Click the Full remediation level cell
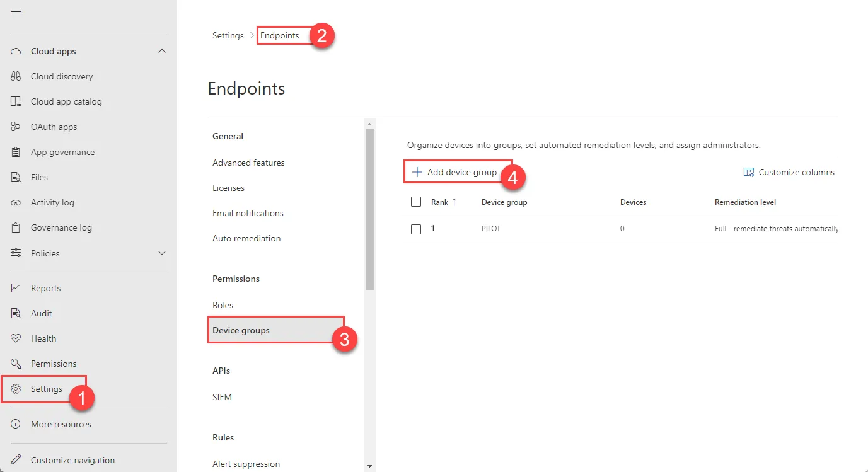This screenshot has height=472, width=868. tap(777, 229)
